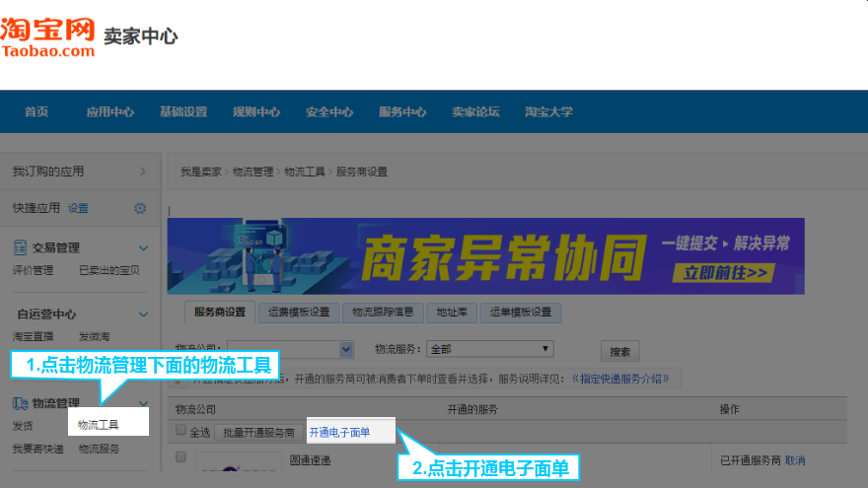This screenshot has width=868, height=488.
Task: Collapse the 交易管理 section chevron
Action: pyautogui.click(x=143, y=248)
